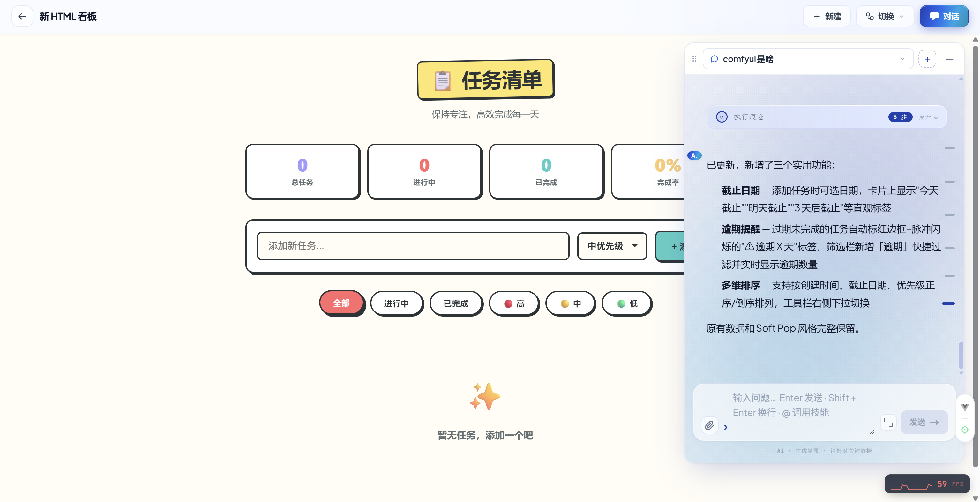980x502 pixels.
Task: Click the clipboard emoji in 任务清单 title
Action: click(442, 81)
